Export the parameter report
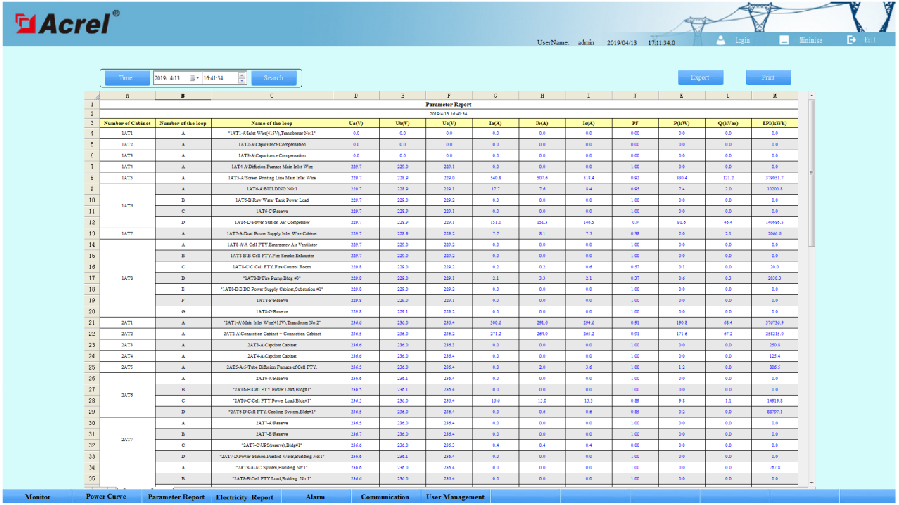The image size is (899, 505). coord(700,77)
